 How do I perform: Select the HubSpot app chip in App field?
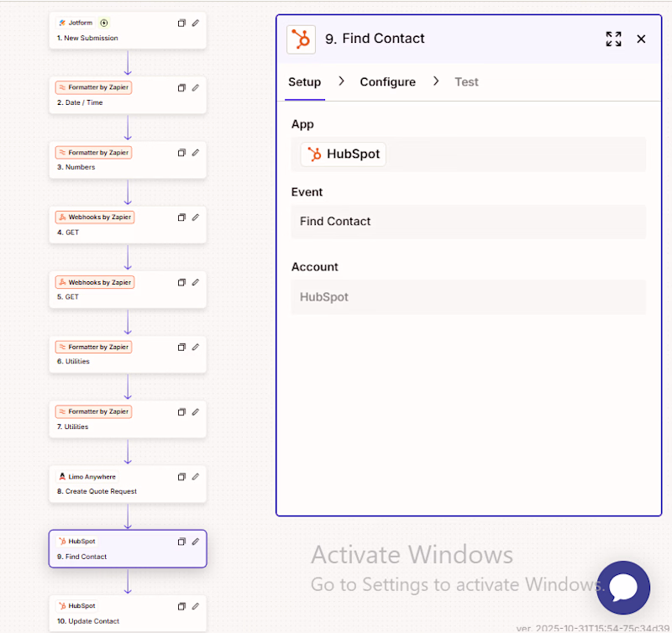344,154
